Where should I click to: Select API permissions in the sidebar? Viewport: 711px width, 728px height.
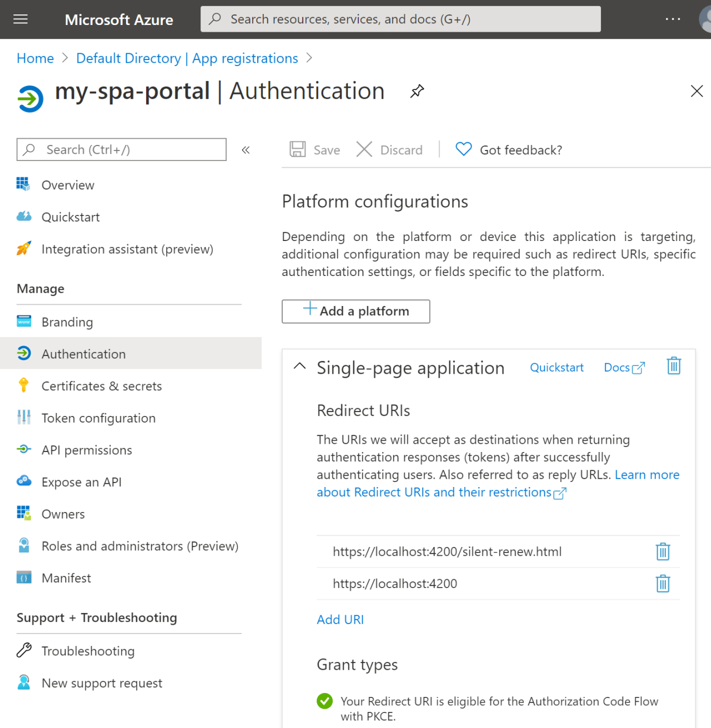tap(87, 450)
